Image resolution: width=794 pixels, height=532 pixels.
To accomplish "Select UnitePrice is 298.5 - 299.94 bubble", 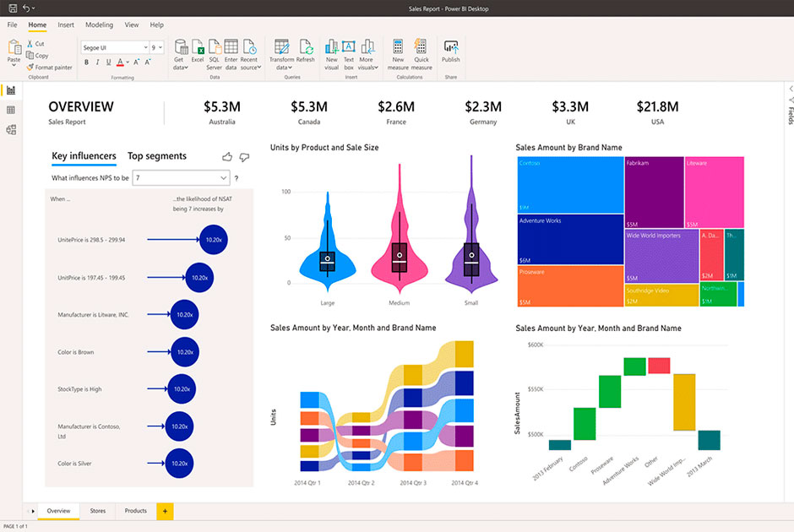I will [x=213, y=240].
